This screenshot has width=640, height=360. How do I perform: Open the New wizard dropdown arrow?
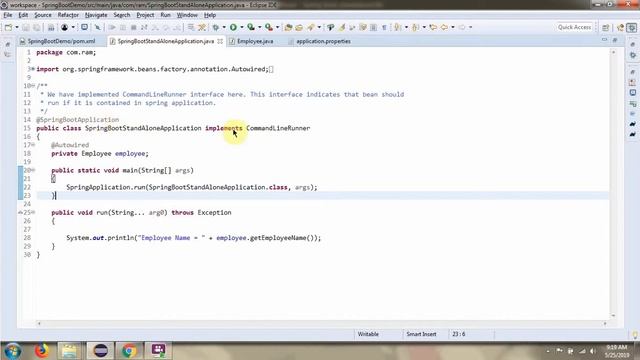17,27
